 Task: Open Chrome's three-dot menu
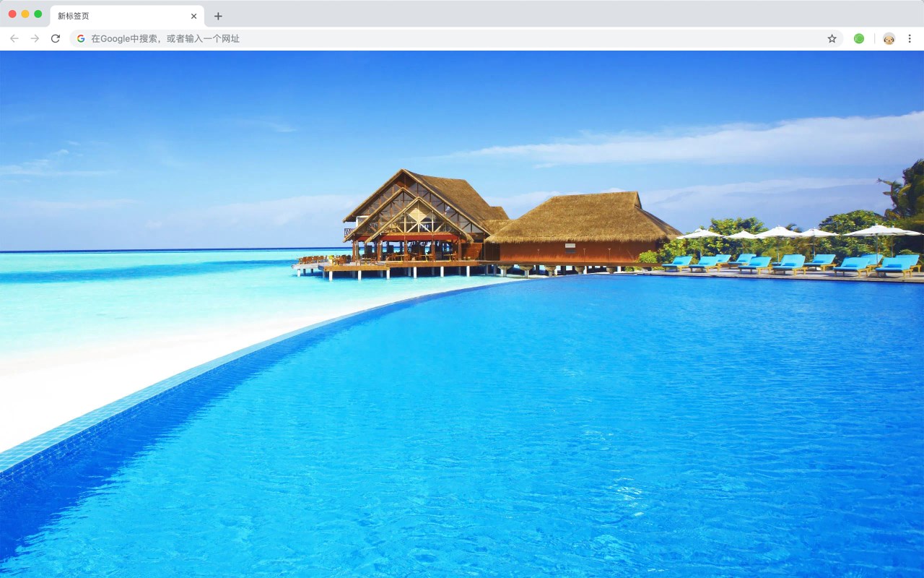pyautogui.click(x=910, y=38)
